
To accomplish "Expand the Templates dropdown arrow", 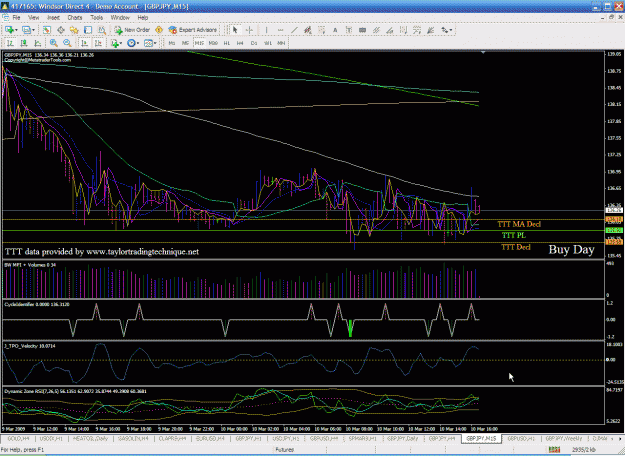I will 155,43.
